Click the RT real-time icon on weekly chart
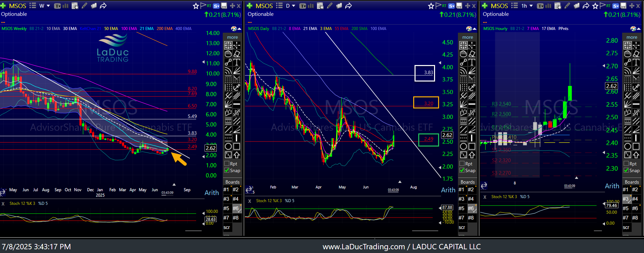Image resolution: width=644 pixels, height=253 pixels. [209, 6]
